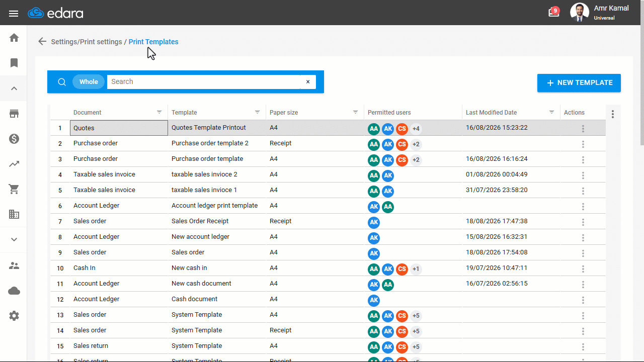Go to Home in sidebar

click(14, 38)
